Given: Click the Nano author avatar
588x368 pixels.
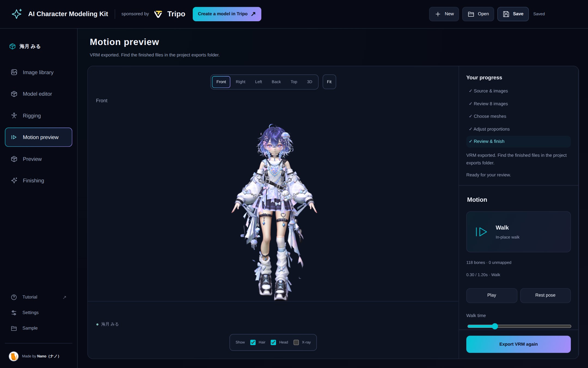Looking at the screenshot, I should click(14, 356).
